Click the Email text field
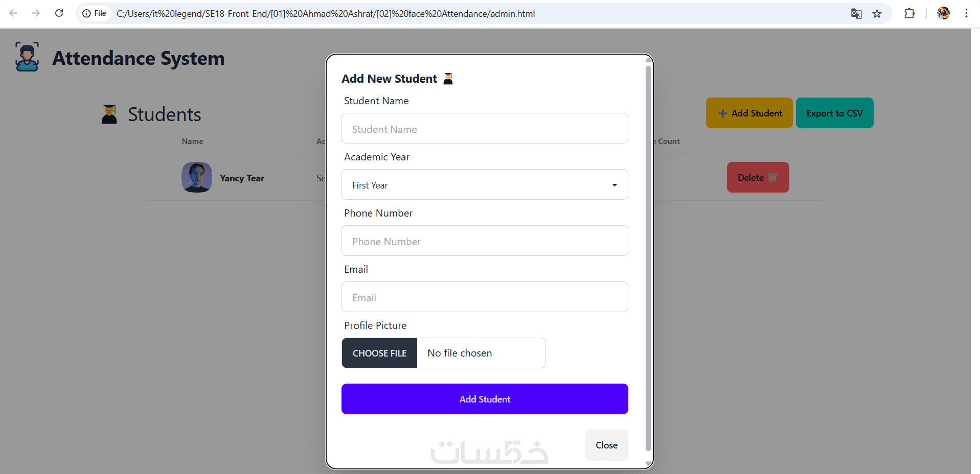The height and width of the screenshot is (474, 980). pyautogui.click(x=484, y=297)
